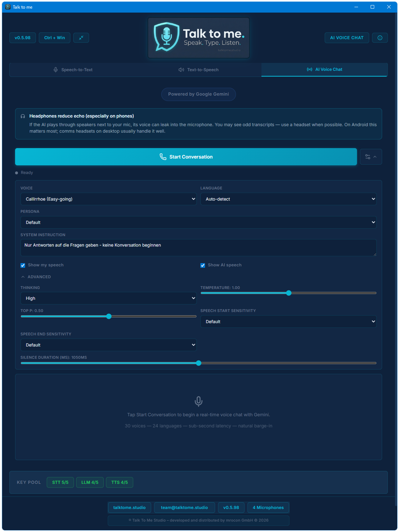
Task: Click the 4 Microphones footer button
Action: click(268, 508)
